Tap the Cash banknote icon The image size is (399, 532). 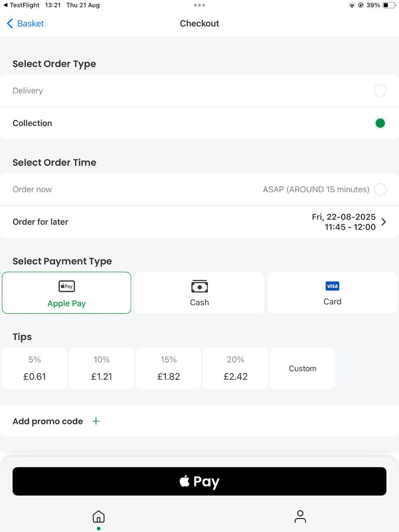199,286
